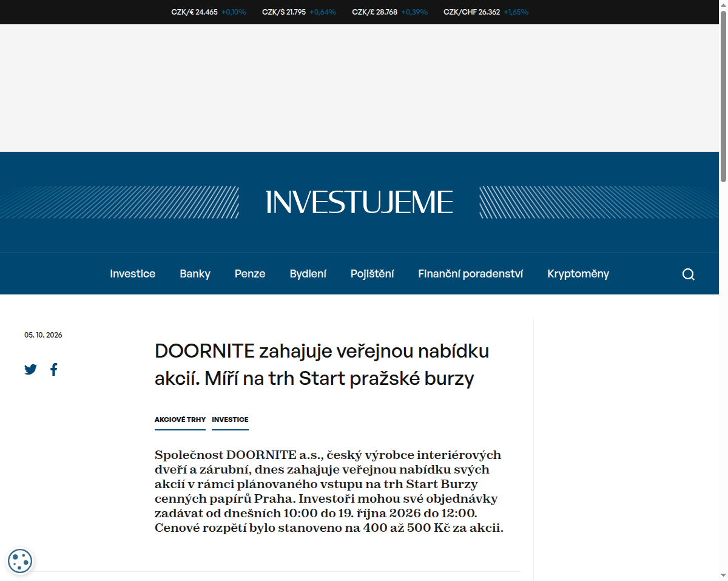Open the Investice menu item
The image size is (728, 581).
pos(132,274)
